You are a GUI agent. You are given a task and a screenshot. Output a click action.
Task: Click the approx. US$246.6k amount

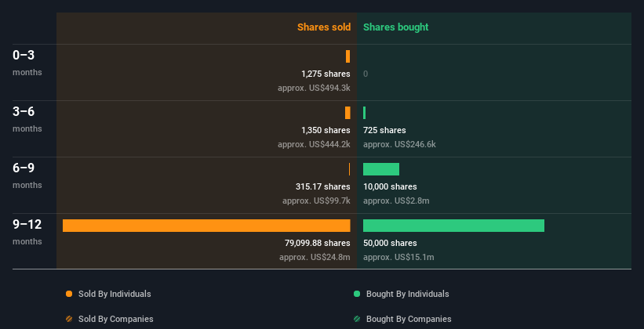(x=399, y=144)
